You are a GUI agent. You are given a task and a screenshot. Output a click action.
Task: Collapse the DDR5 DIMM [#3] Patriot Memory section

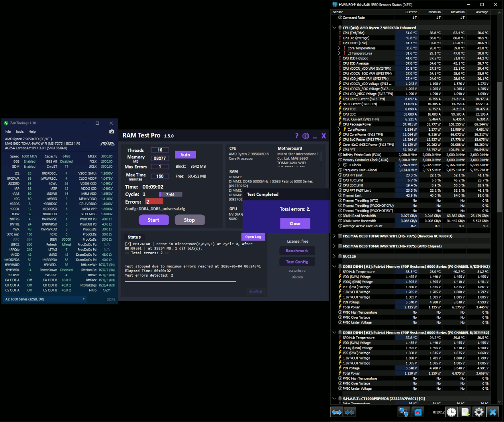tap(334, 332)
